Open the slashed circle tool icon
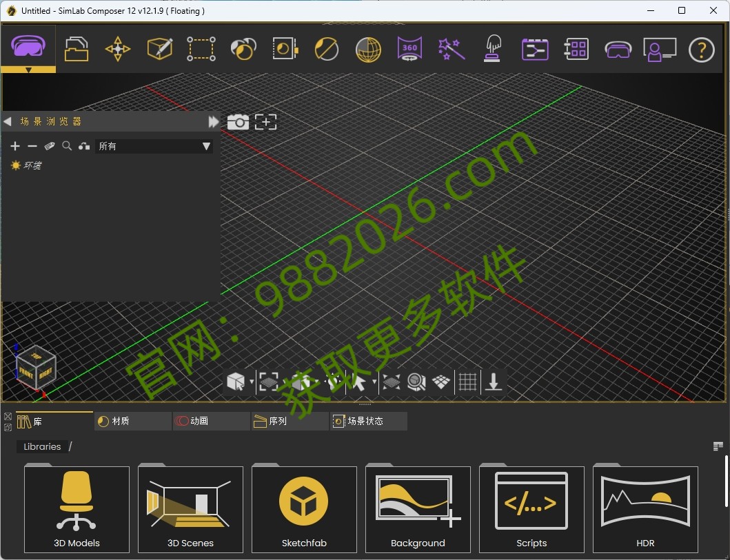The image size is (730, 560). tap(326, 49)
